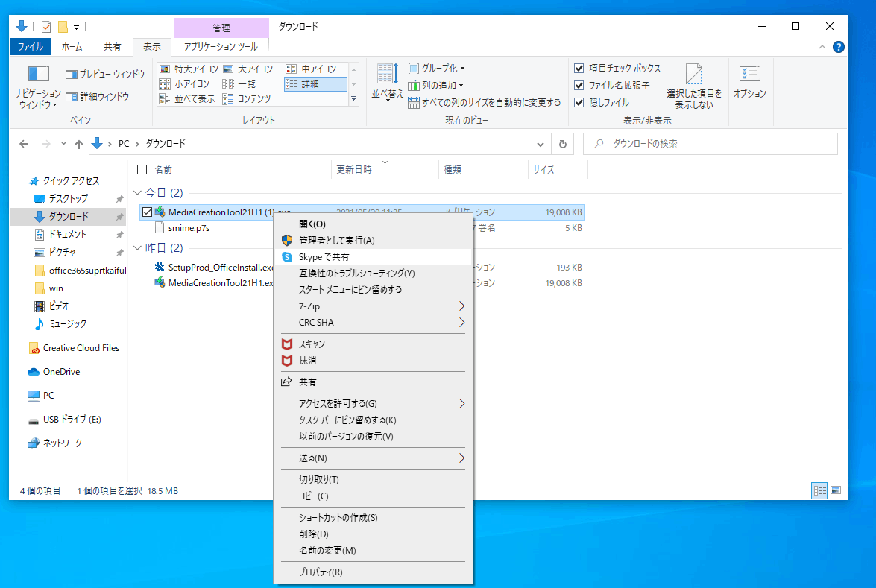Viewport: 876px width, 588px height.
Task: Open the ファイル tab
Action: [x=31, y=47]
